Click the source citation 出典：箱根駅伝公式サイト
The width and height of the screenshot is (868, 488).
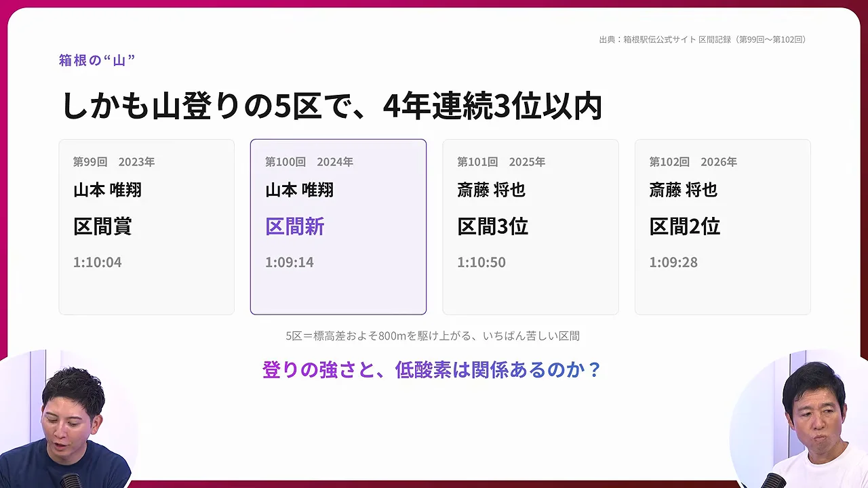704,40
